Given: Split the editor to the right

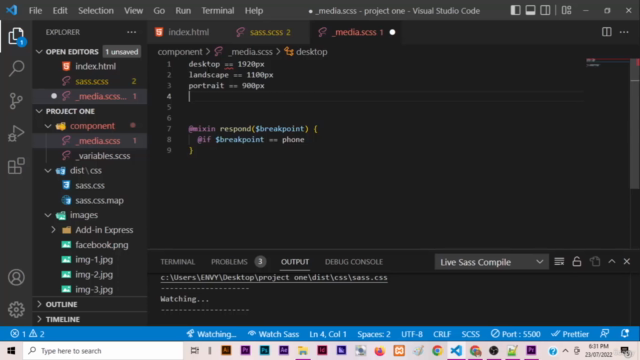Looking at the screenshot, I should point(607,32).
